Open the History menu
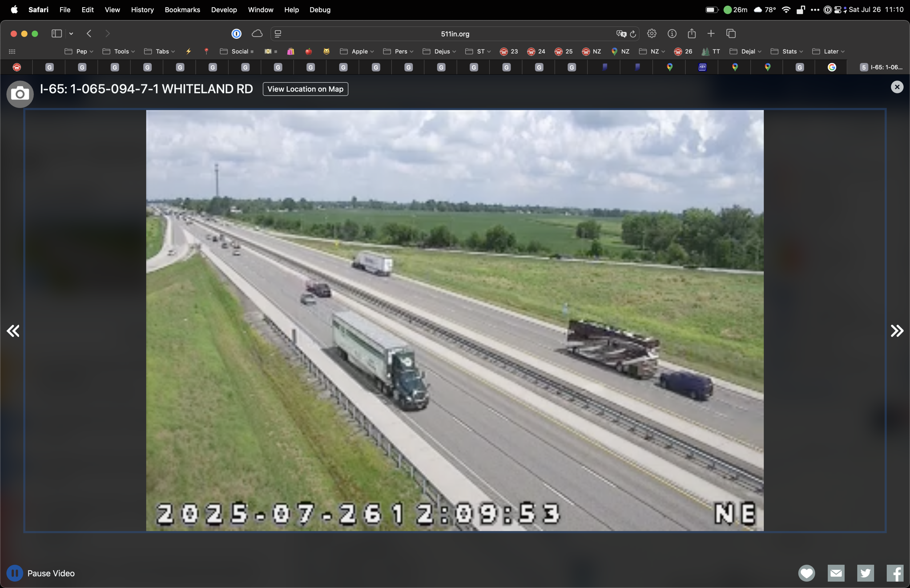The width and height of the screenshot is (910, 588). coord(142,10)
